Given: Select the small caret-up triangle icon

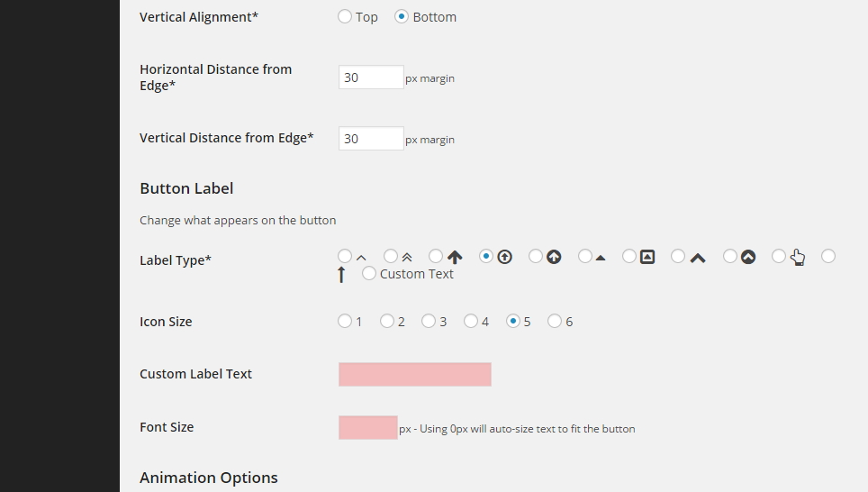Looking at the screenshot, I should [585, 256].
